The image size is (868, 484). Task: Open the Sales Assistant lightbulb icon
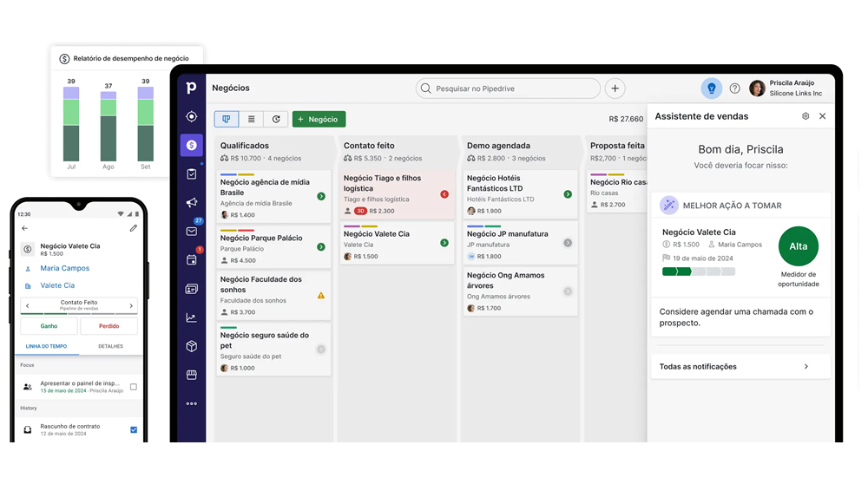(x=712, y=88)
